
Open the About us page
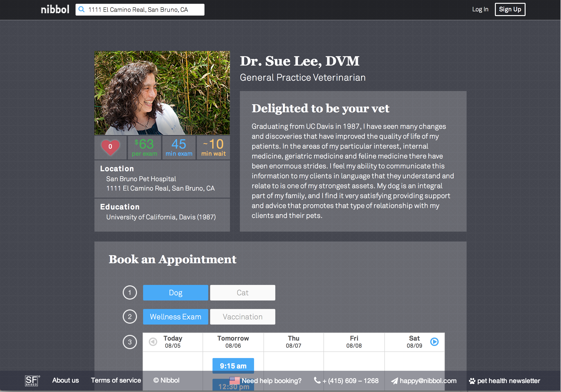point(65,380)
